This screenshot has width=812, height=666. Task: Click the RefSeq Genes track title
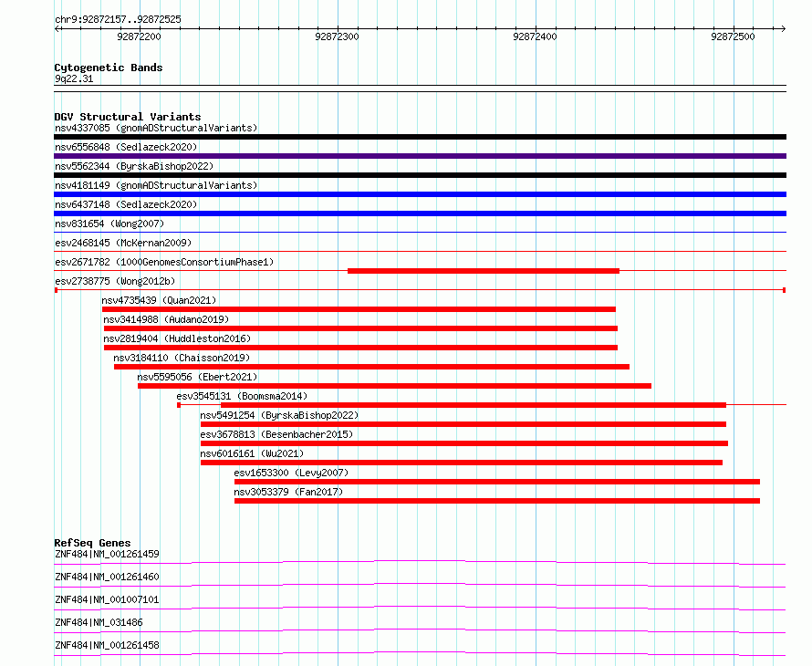point(92,543)
